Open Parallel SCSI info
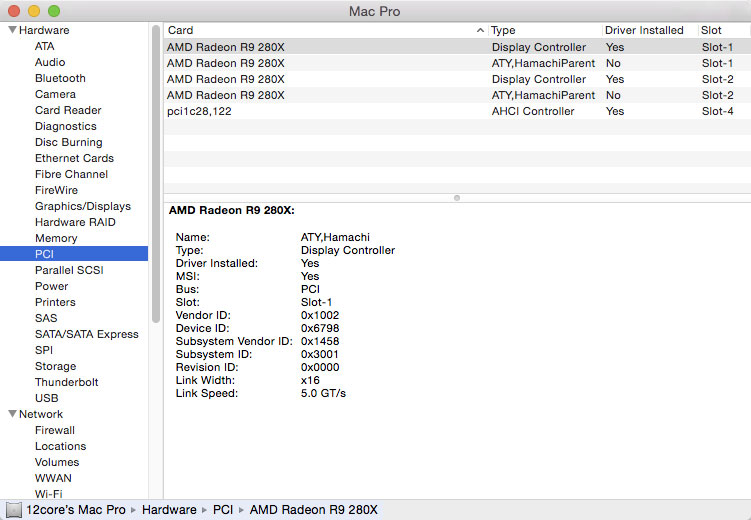The image size is (751, 520). click(x=69, y=270)
